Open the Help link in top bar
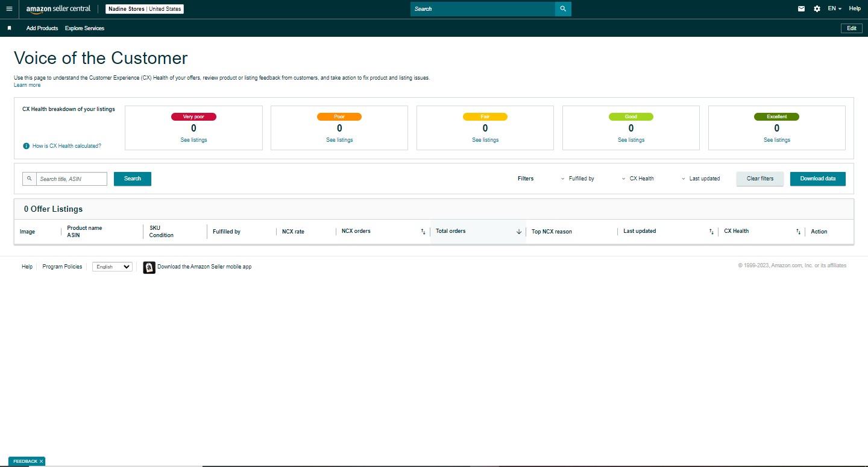Screen dimensions: 868x467 (x=855, y=9)
